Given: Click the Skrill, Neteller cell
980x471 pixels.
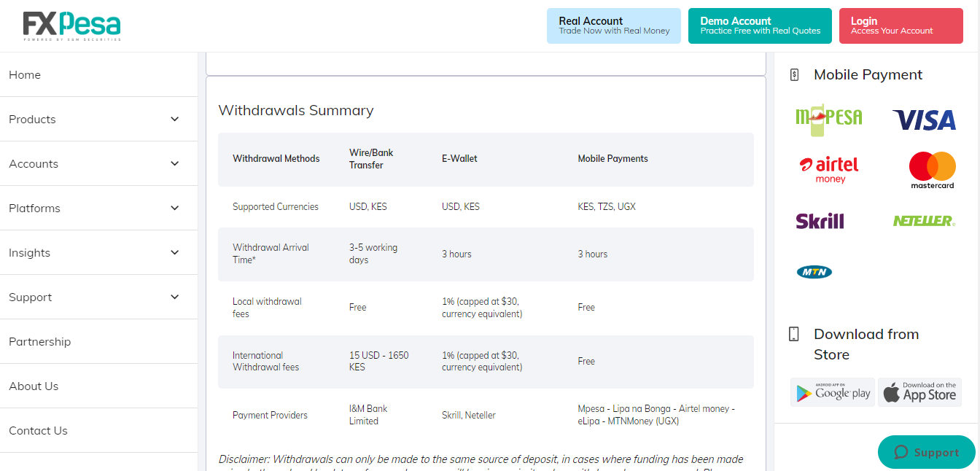Looking at the screenshot, I should click(469, 415).
